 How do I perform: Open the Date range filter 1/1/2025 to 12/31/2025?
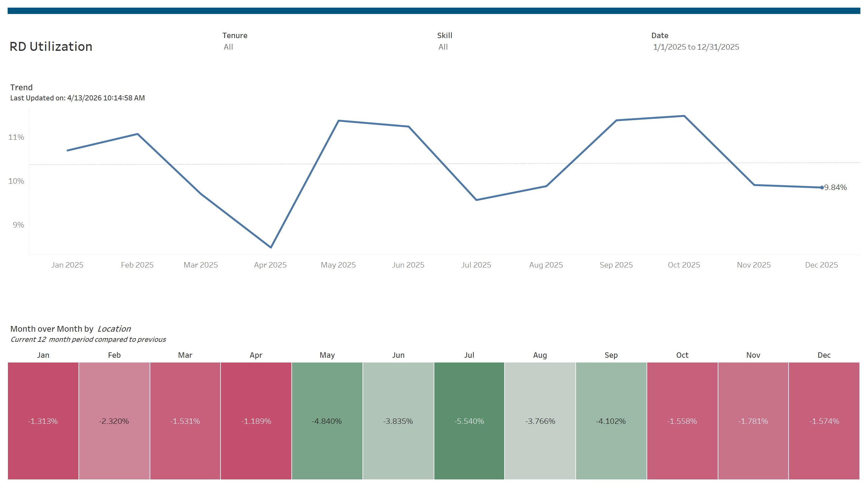tap(696, 47)
